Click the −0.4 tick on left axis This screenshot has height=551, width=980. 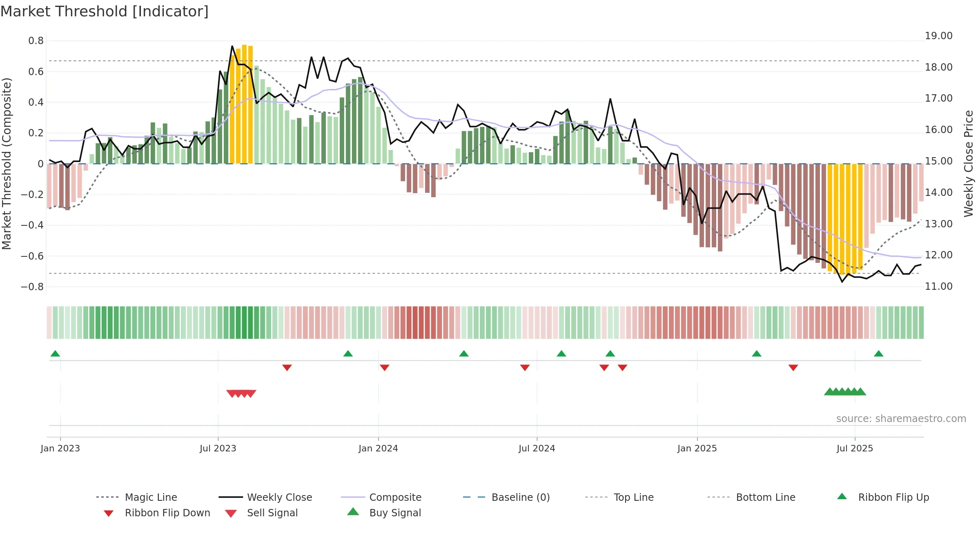(32, 225)
